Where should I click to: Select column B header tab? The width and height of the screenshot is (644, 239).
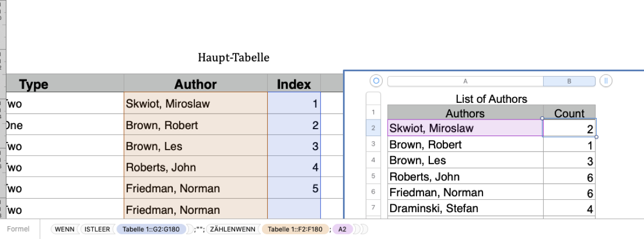[569, 81]
